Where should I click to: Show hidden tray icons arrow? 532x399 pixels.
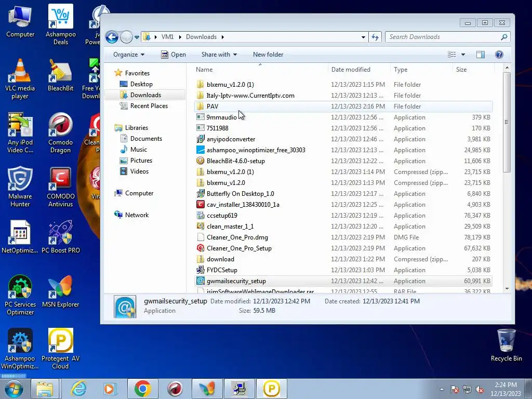pos(442,390)
